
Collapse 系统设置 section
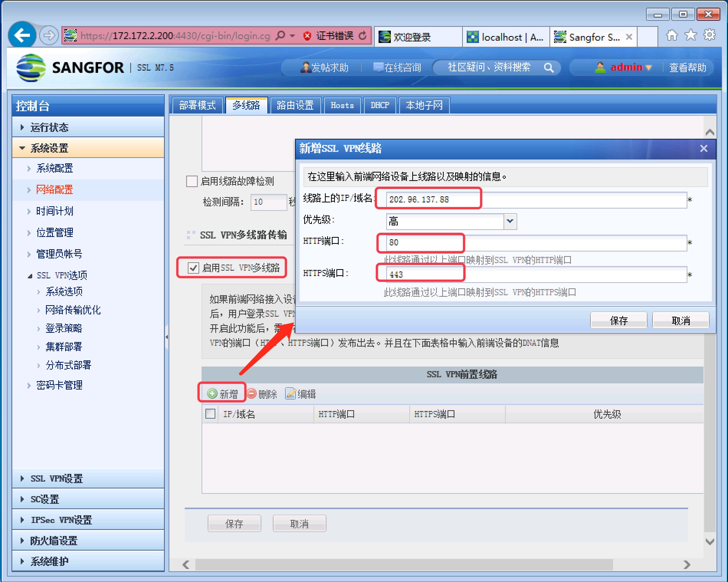pyautogui.click(x=88, y=148)
